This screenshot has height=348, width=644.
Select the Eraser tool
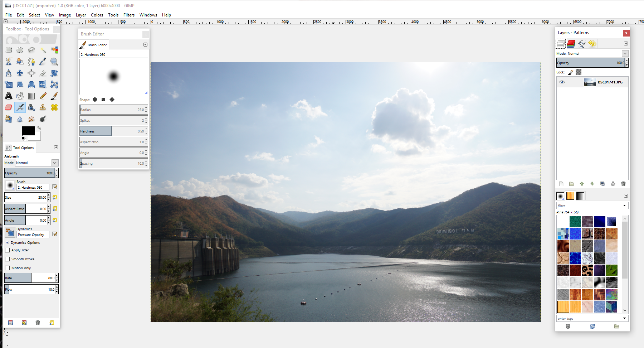tap(9, 107)
